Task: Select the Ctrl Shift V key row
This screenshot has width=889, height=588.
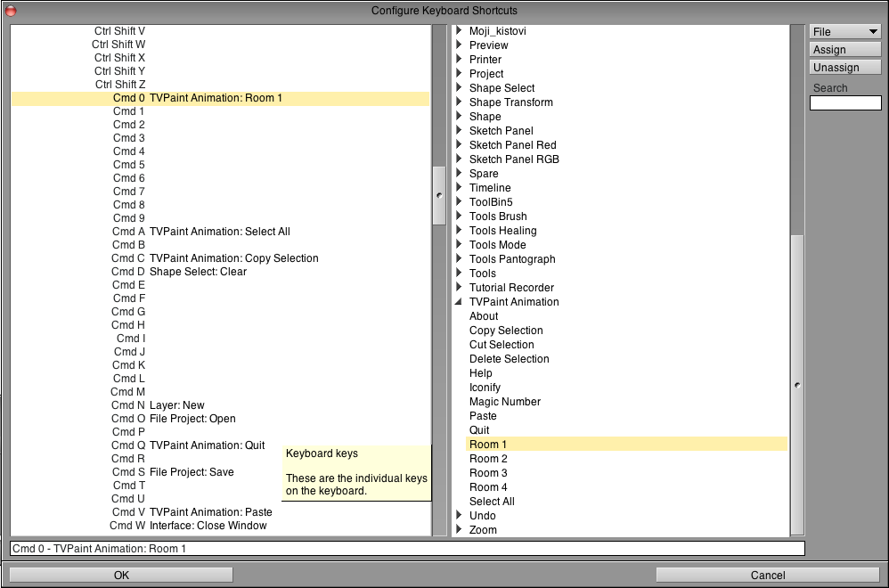Action: [221, 31]
